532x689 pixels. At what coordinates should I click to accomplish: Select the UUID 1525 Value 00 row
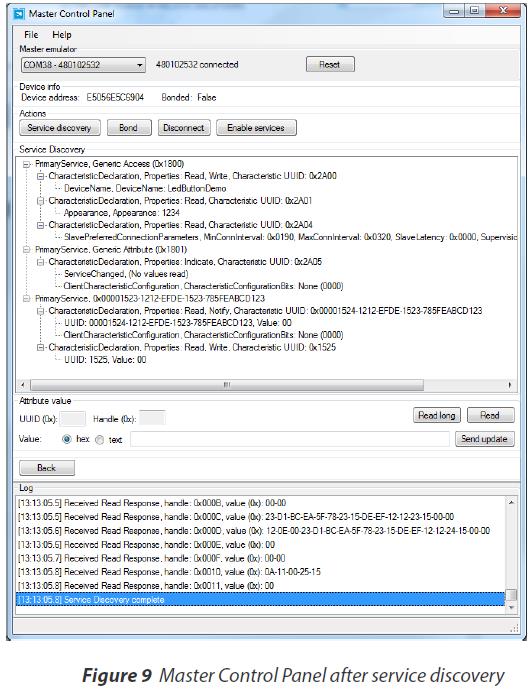coord(105,360)
